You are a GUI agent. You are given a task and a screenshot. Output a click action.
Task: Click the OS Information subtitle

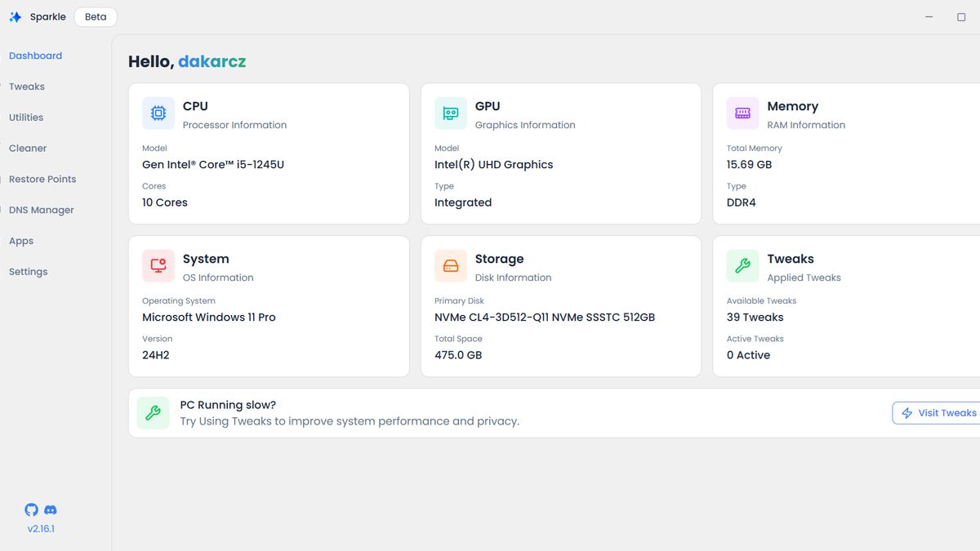[x=218, y=278]
